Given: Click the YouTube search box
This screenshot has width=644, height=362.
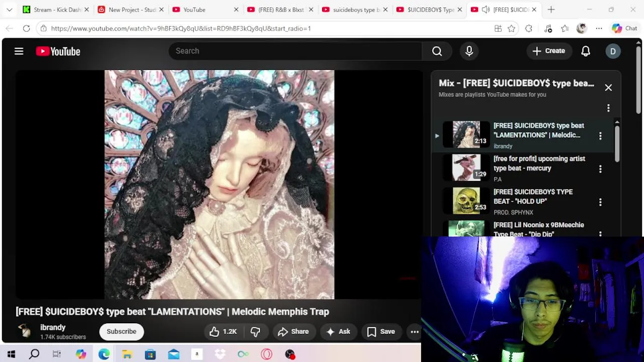Looking at the screenshot, I should point(295,51).
